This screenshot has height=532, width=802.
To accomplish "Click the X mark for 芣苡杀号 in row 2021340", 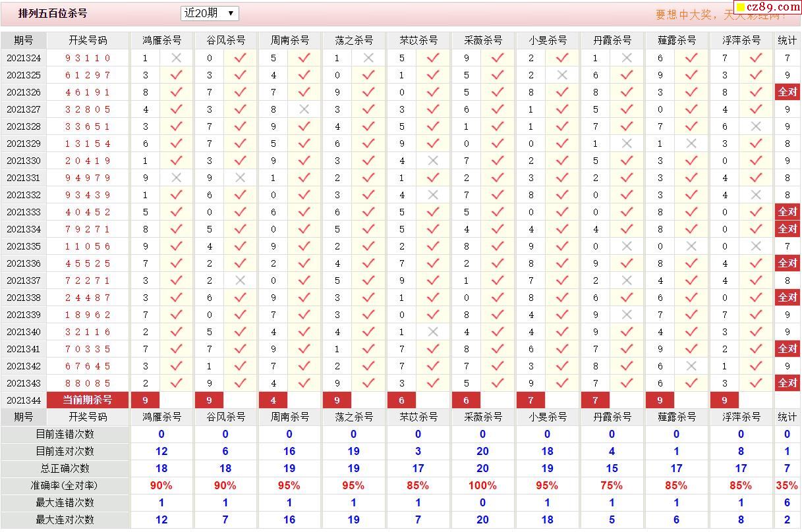I will [x=433, y=332].
